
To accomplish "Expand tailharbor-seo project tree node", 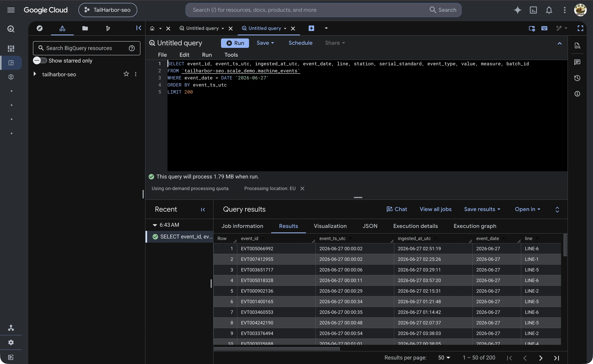I will coord(35,74).
